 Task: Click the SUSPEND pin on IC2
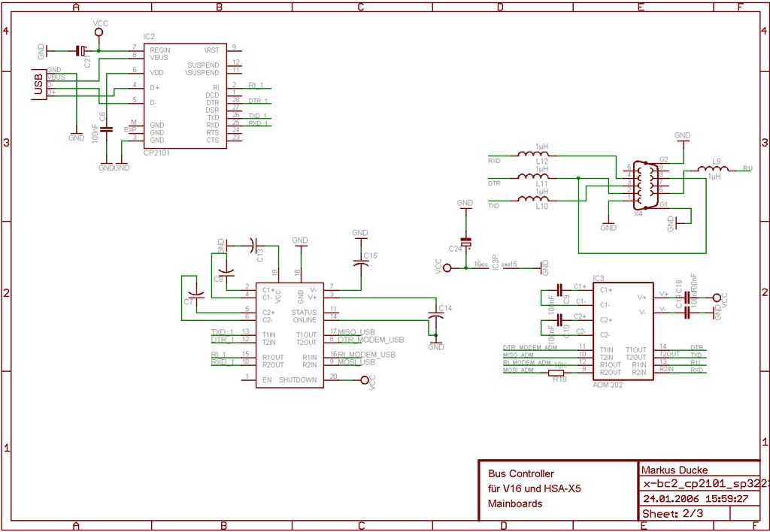205,65
